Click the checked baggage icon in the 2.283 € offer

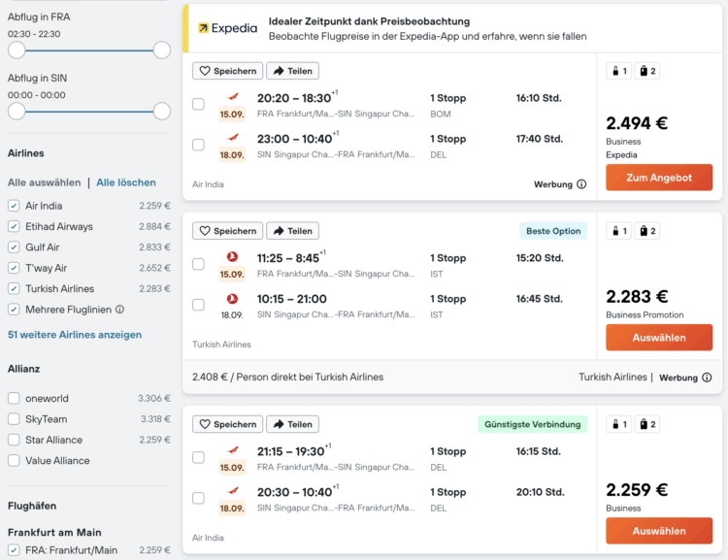[646, 231]
